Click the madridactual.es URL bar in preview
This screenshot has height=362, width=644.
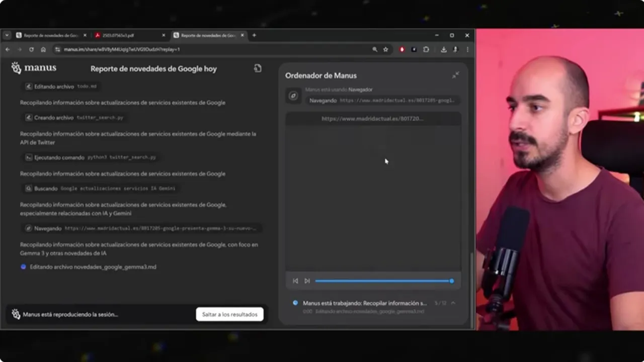[x=373, y=119]
